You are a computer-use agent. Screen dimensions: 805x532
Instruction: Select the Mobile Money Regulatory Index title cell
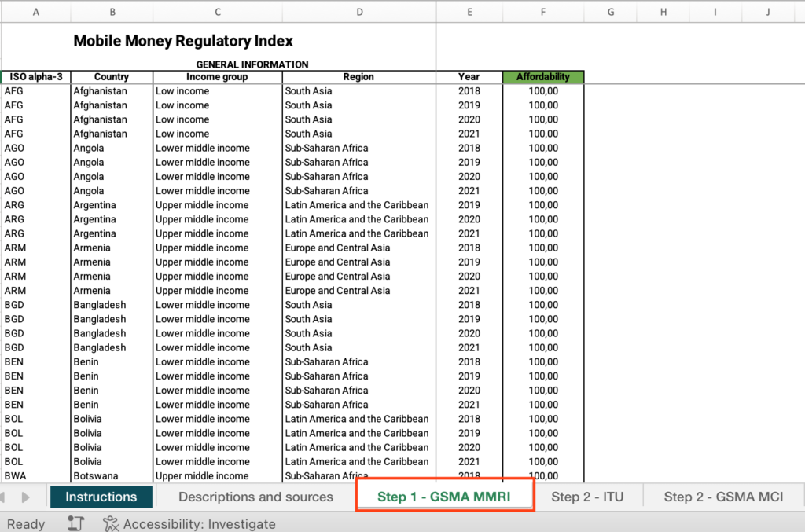point(183,41)
